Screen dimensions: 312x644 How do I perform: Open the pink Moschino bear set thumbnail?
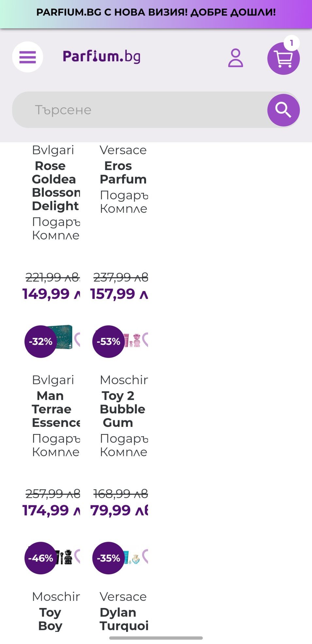133,340
